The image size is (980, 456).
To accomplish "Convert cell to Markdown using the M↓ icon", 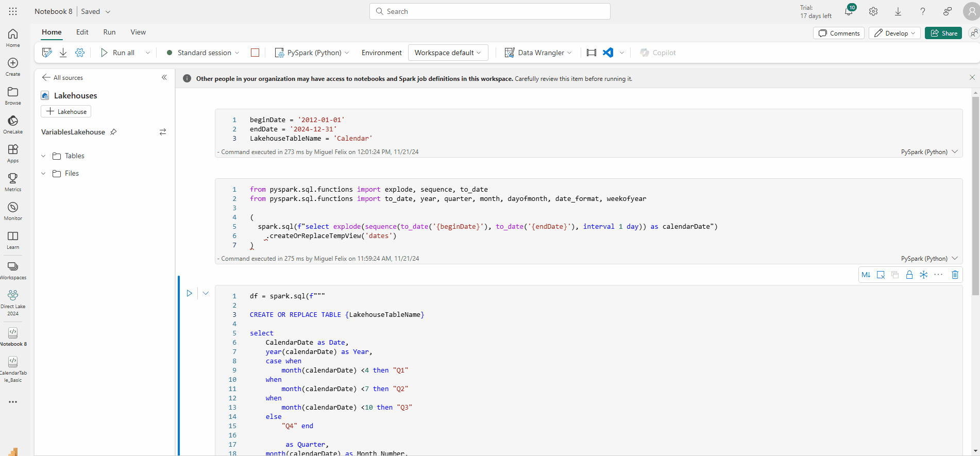I will coord(866,275).
